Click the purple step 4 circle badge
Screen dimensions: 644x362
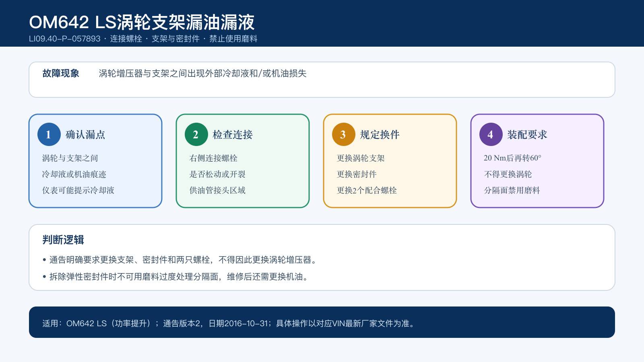coord(491,134)
